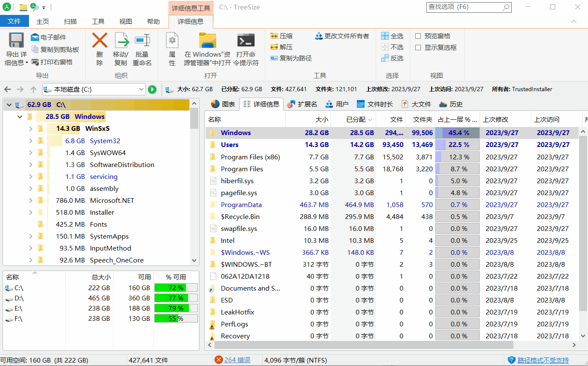Click Copy as path (复制为路径)
Screen dimensions: 588x366
click(x=291, y=58)
